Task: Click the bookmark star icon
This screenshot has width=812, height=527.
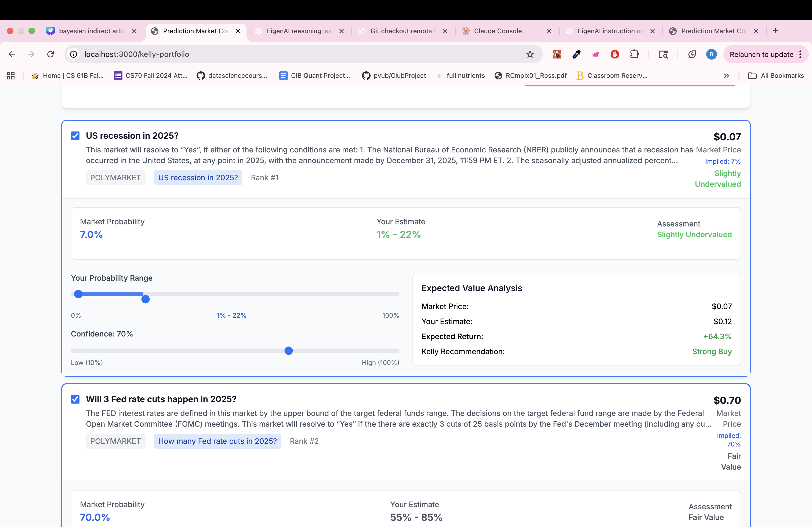Action: pyautogui.click(x=530, y=54)
